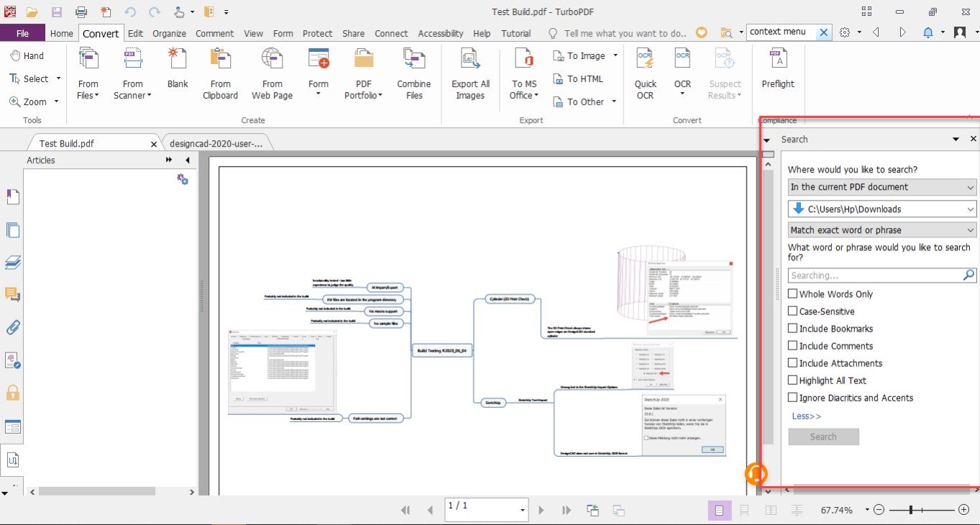Open the File menu
Viewport: 980px width, 525px height.
[22, 33]
